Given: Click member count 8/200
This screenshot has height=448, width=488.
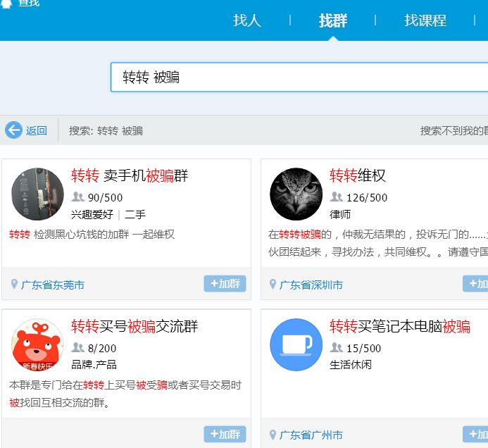Looking at the screenshot, I should [102, 348].
